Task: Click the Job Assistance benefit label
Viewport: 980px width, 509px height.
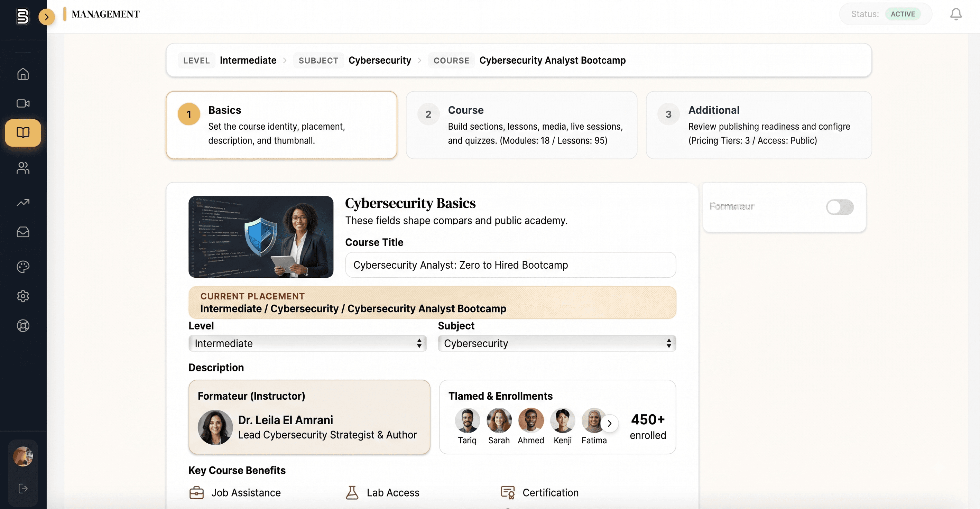Action: click(246, 492)
